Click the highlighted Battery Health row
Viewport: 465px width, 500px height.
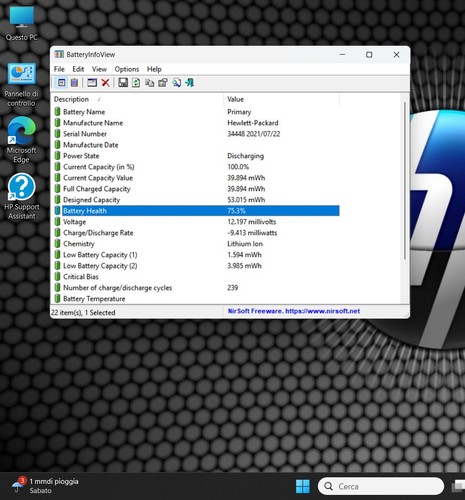point(197,211)
